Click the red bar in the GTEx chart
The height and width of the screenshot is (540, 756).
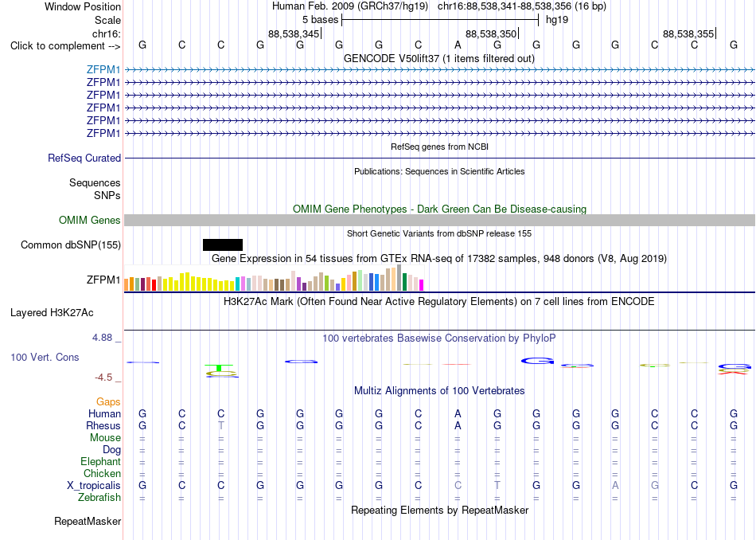154,284
